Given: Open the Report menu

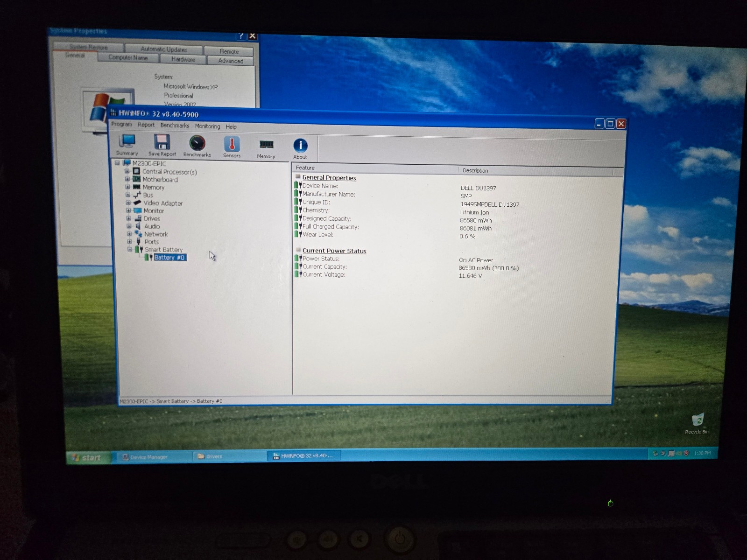Looking at the screenshot, I should coord(146,125).
